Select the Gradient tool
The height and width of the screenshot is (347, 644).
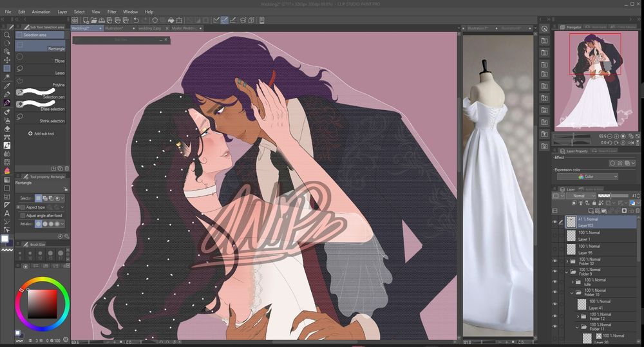coord(7,180)
